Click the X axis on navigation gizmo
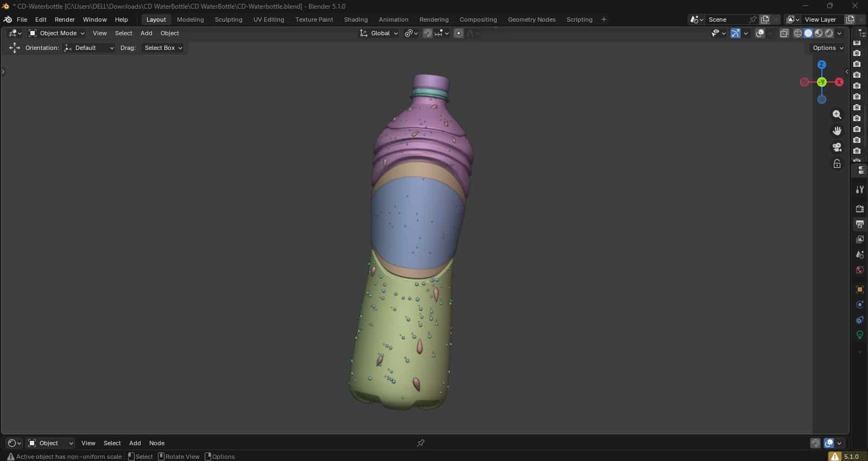Image resolution: width=868 pixels, height=461 pixels. point(839,82)
